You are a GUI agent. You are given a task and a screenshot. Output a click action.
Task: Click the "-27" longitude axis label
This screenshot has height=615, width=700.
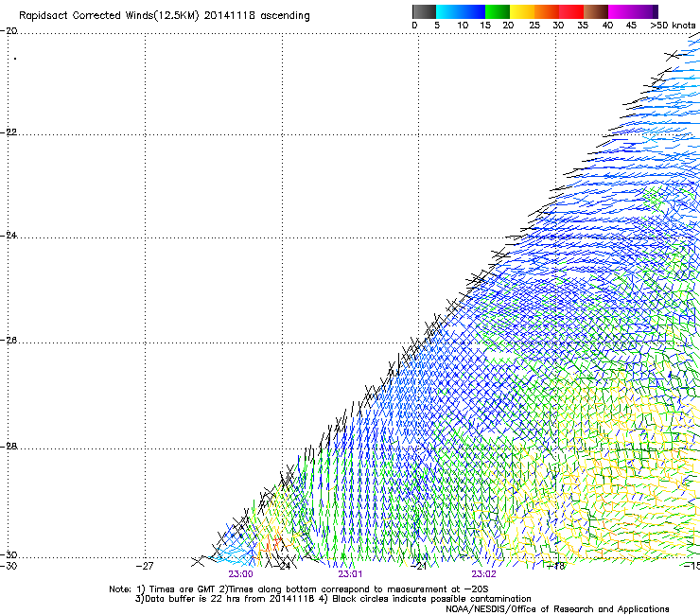point(145,567)
